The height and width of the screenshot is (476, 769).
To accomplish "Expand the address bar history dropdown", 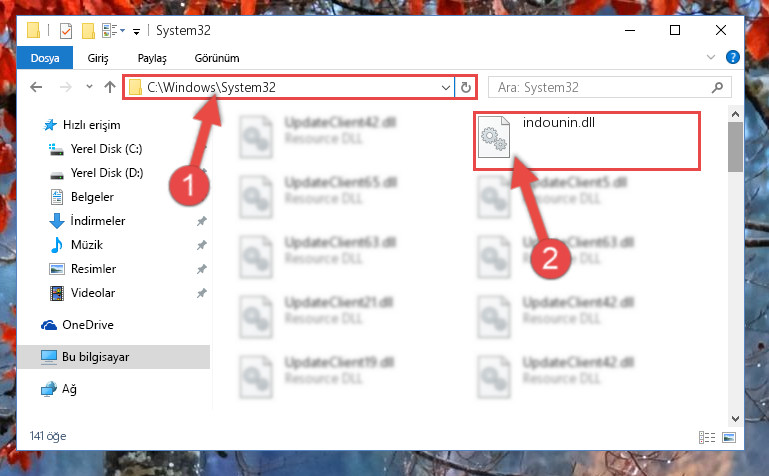I will click(445, 88).
